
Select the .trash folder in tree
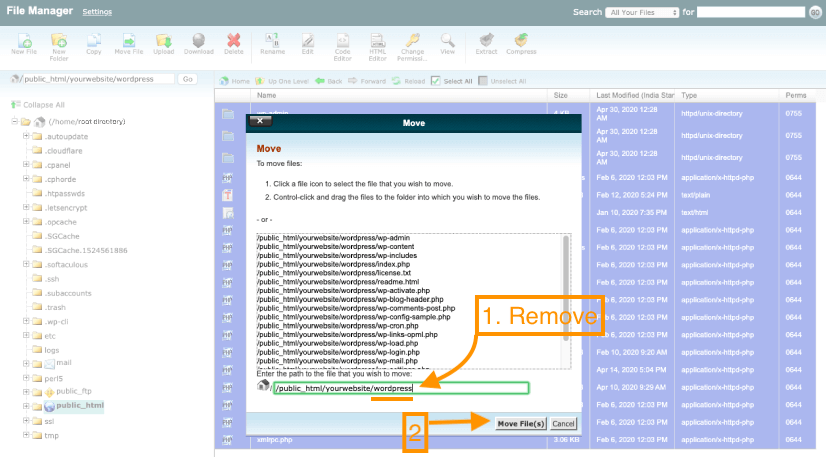(x=55, y=307)
